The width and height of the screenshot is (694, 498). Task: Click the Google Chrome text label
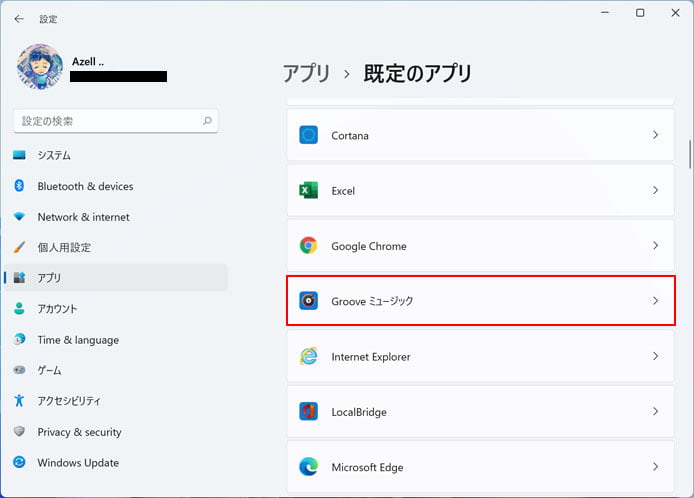[x=369, y=246]
